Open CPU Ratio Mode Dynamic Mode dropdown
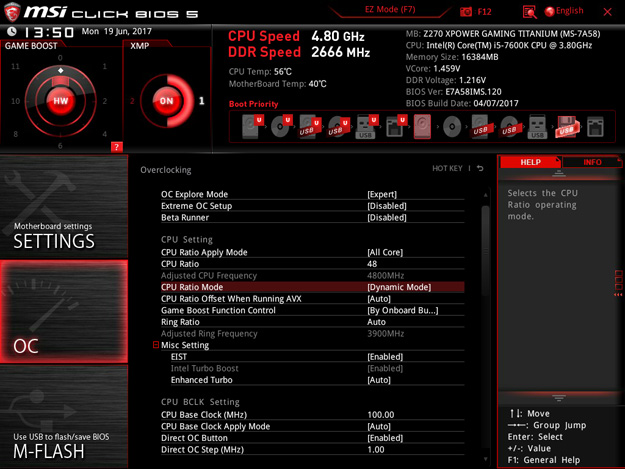Screen dimensions: 625x469 point(399,287)
